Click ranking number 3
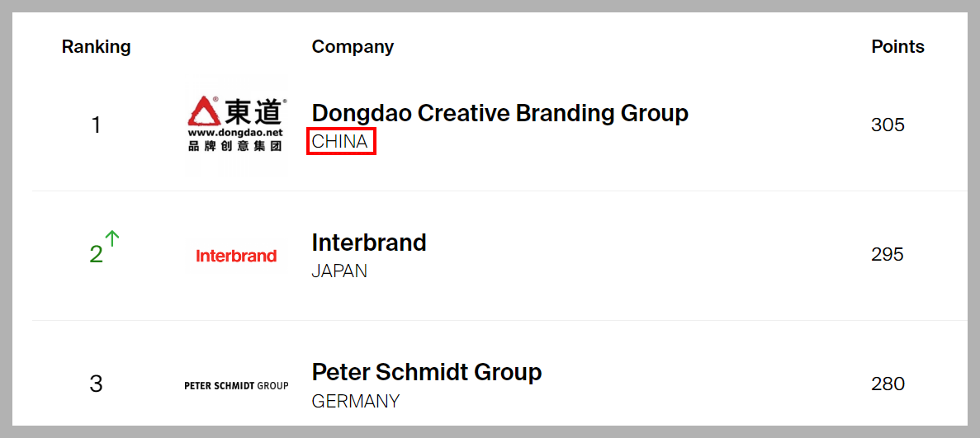Image resolution: width=980 pixels, height=438 pixels. 96,384
